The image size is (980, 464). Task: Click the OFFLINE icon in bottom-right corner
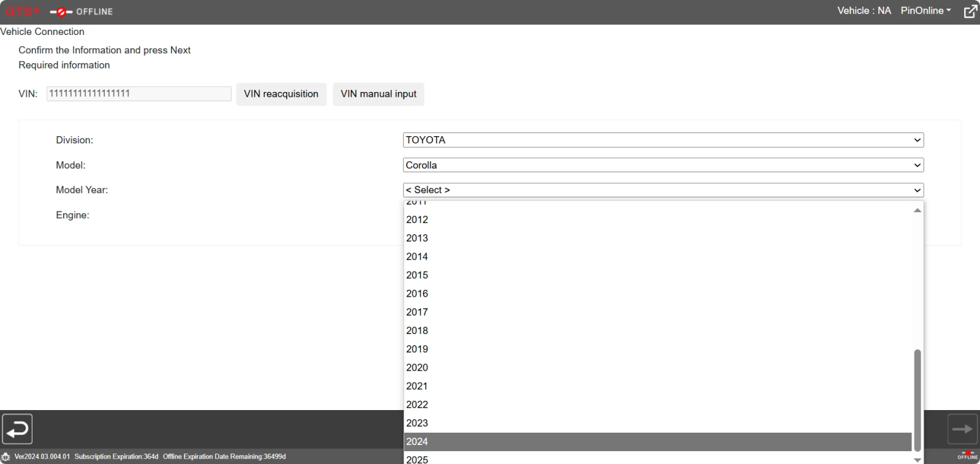pos(967,455)
